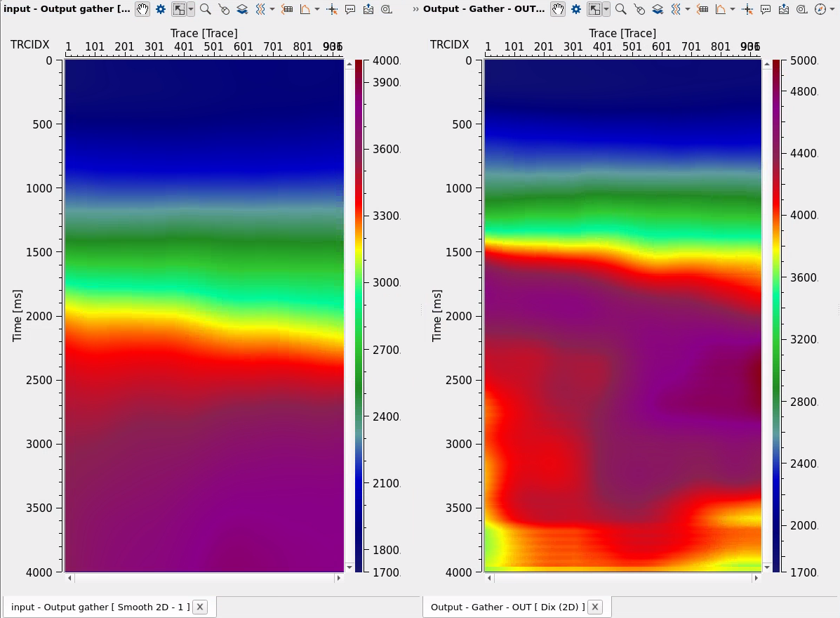
Task: Click right arrow of Output horizontal scrollbar
Action: pyautogui.click(x=757, y=578)
